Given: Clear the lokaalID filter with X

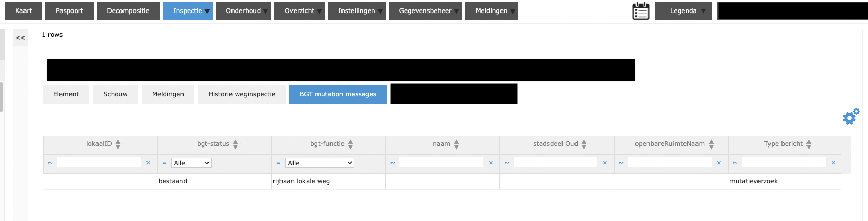Looking at the screenshot, I should point(148,163).
